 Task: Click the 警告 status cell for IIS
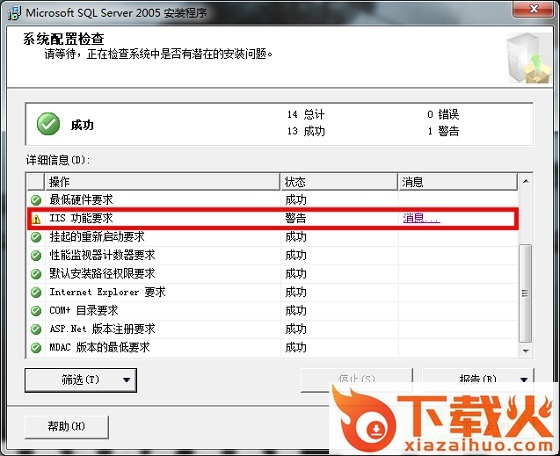pyautogui.click(x=296, y=218)
